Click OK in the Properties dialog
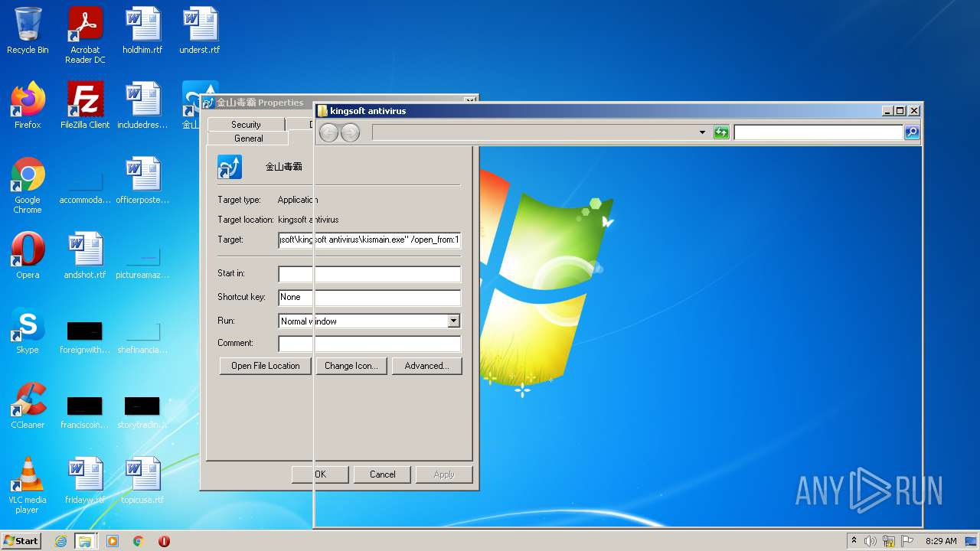This screenshot has width=980, height=551. click(x=320, y=474)
